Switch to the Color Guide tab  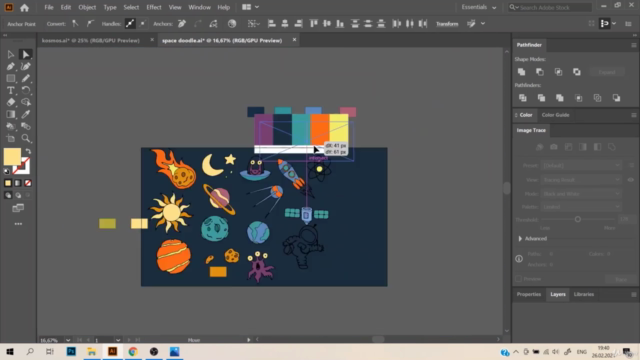(x=555, y=115)
